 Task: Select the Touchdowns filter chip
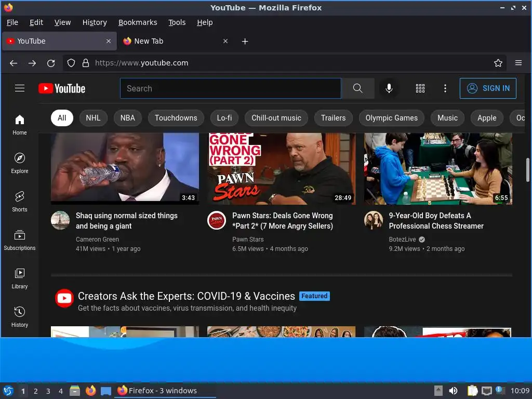pyautogui.click(x=176, y=118)
